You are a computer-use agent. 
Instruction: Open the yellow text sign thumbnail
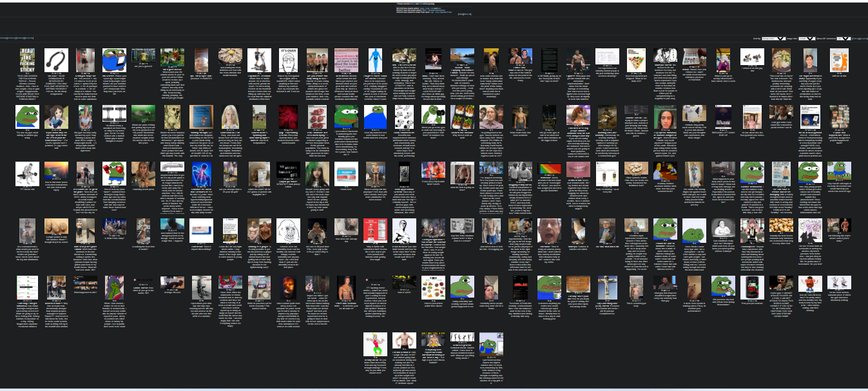tap(433, 340)
